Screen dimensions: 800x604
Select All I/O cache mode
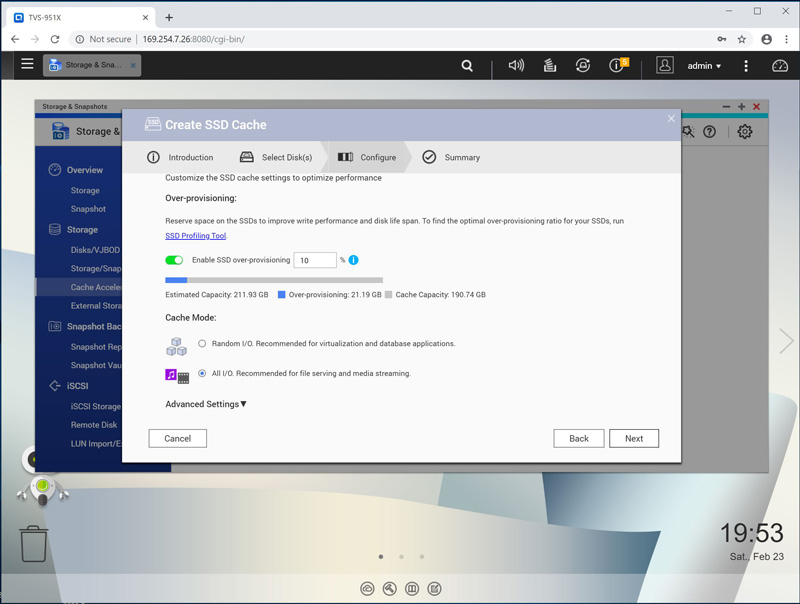coord(202,373)
